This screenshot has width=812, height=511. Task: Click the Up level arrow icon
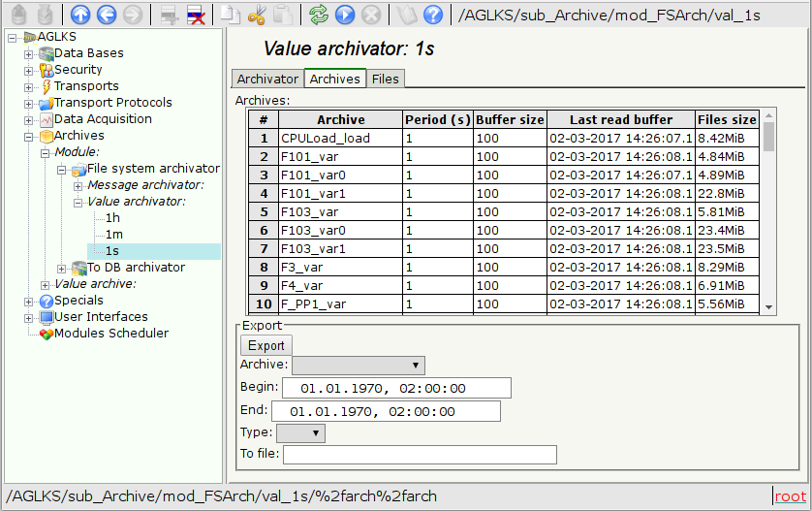[81, 15]
